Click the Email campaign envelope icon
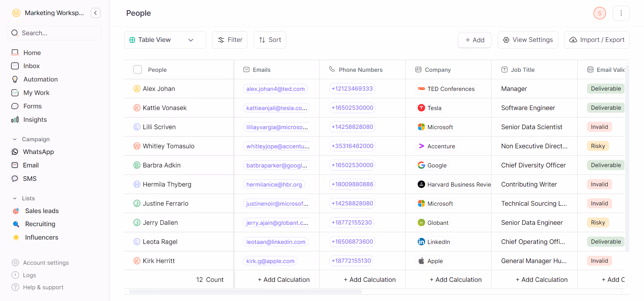The height and width of the screenshot is (301, 644). (x=15, y=165)
